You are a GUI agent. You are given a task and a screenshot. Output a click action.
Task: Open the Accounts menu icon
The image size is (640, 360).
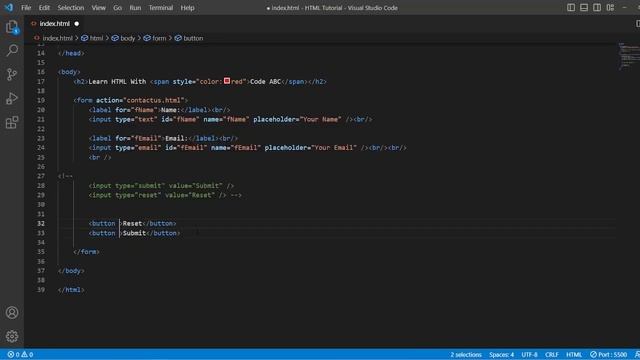click(x=12, y=313)
